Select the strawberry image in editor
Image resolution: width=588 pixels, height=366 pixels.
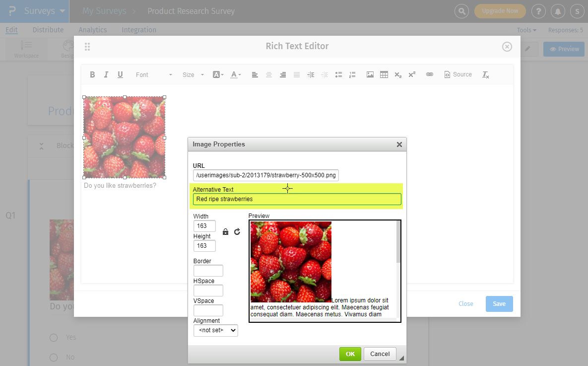coord(124,138)
